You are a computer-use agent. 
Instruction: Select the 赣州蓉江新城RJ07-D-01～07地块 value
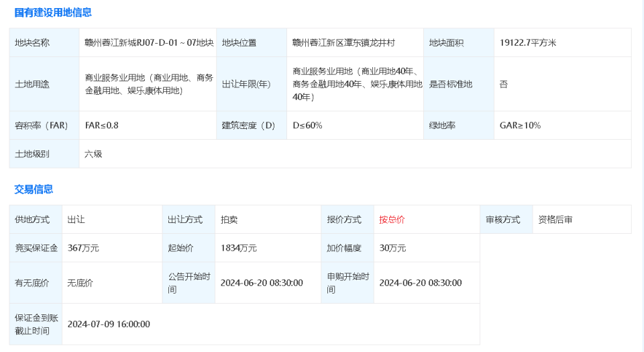[149, 43]
